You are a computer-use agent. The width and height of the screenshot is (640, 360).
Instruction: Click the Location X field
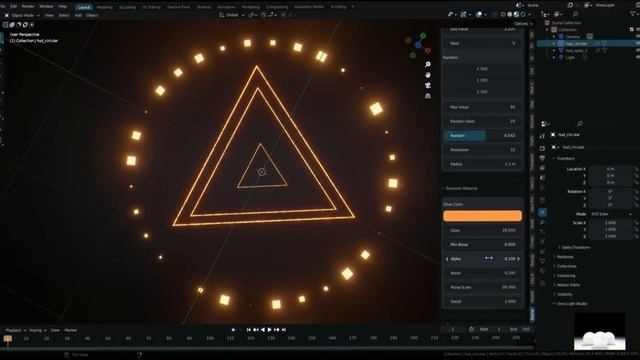tap(611, 169)
